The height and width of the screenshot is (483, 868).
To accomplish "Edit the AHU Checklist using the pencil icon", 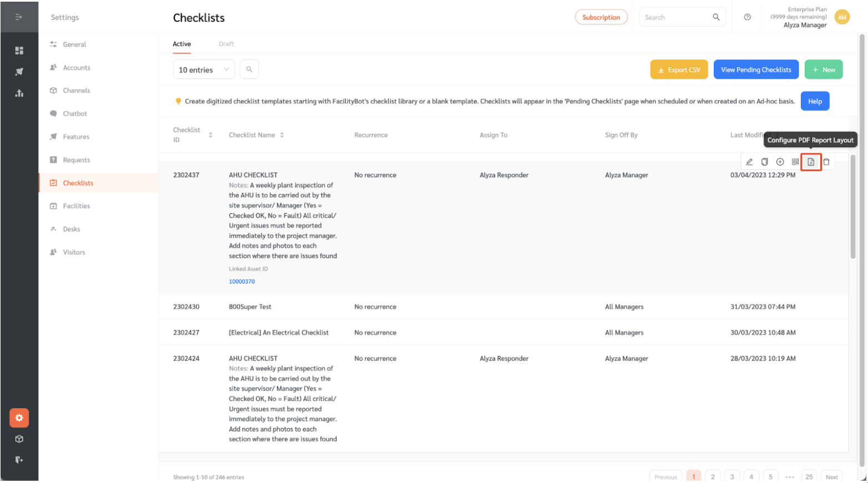I will pos(749,162).
